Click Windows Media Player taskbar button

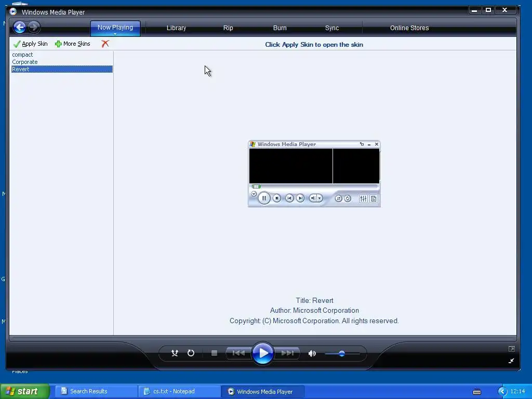[263, 391]
